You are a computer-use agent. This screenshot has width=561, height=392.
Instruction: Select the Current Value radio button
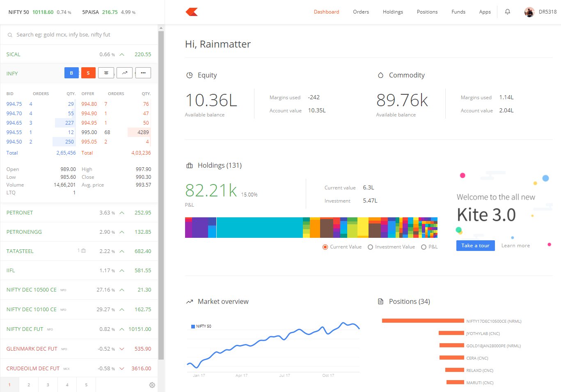click(325, 247)
